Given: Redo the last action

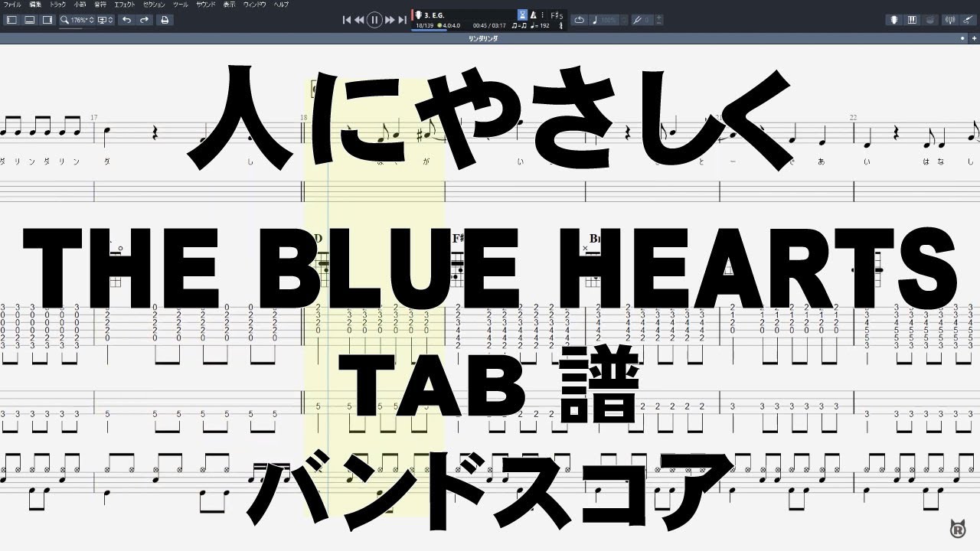Looking at the screenshot, I should [x=144, y=20].
